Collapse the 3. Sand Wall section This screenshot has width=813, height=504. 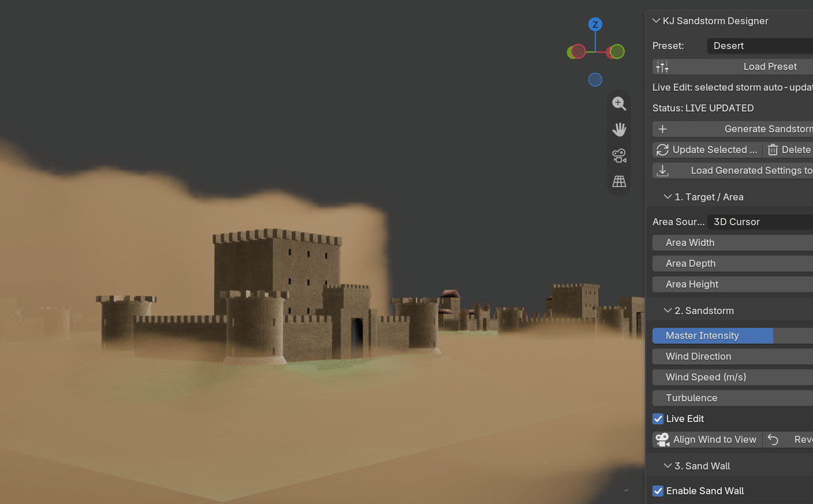pyautogui.click(x=668, y=466)
